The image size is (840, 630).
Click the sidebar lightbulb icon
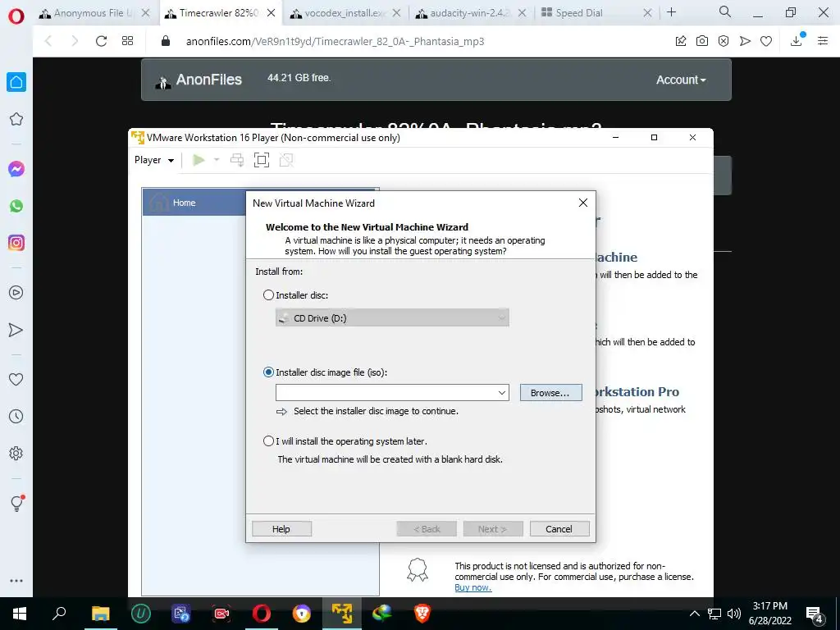16,503
